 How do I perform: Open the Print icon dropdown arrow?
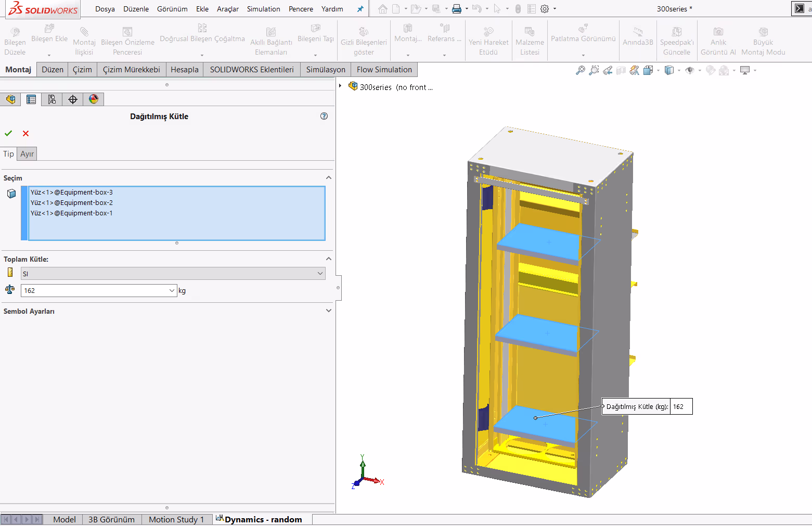pyautogui.click(x=467, y=9)
